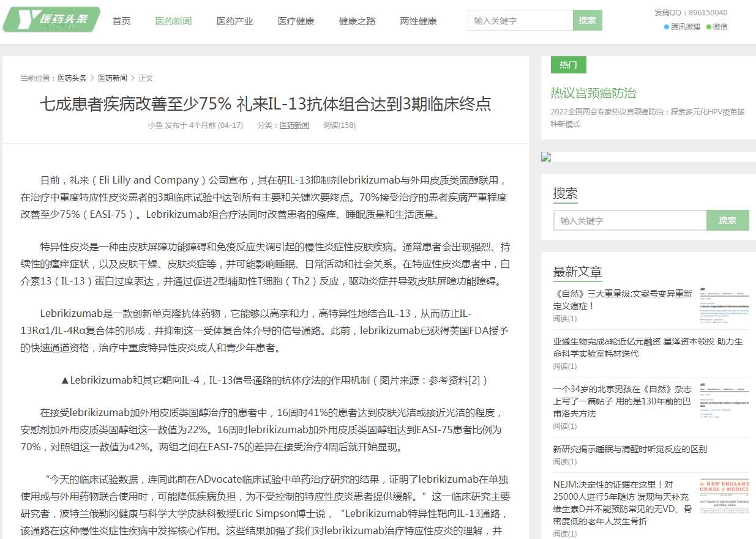Click the image caption with 参考资料[2]
The height and width of the screenshot is (539, 756).
pyautogui.click(x=274, y=380)
